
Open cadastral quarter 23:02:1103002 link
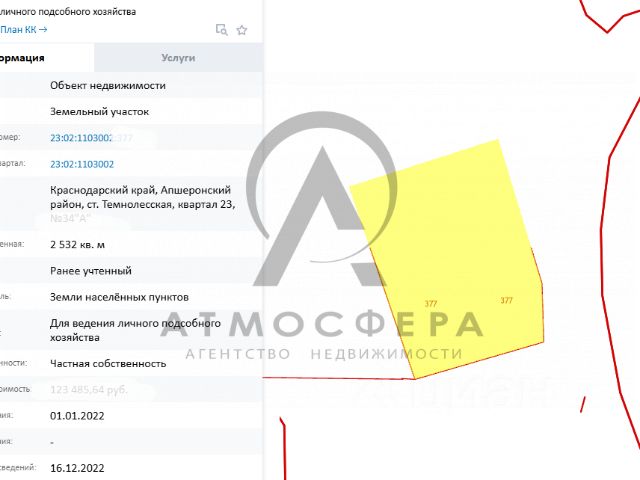pyautogui.click(x=82, y=164)
